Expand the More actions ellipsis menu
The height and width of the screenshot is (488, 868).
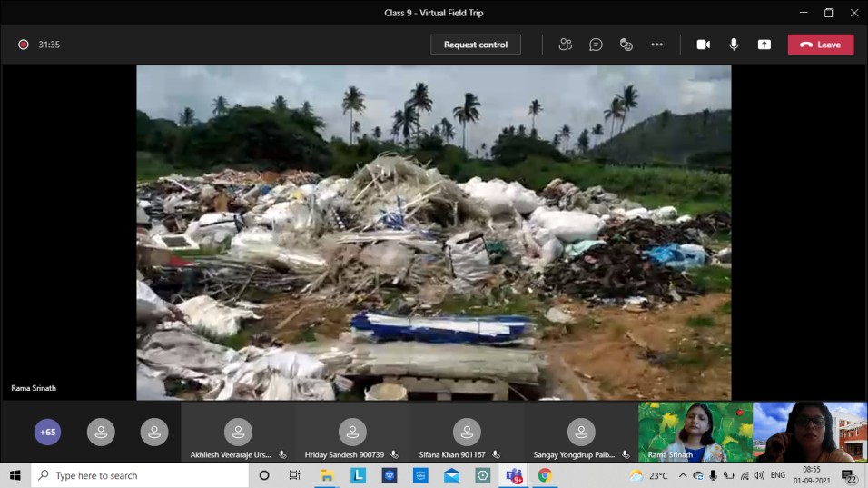click(656, 45)
